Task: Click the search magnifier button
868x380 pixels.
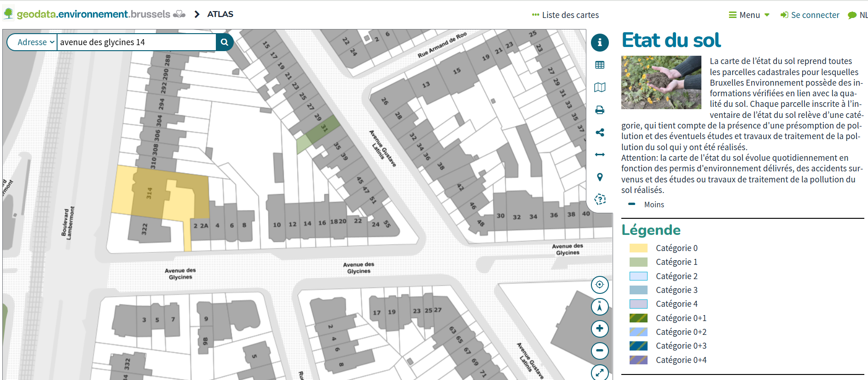Action: [x=225, y=42]
